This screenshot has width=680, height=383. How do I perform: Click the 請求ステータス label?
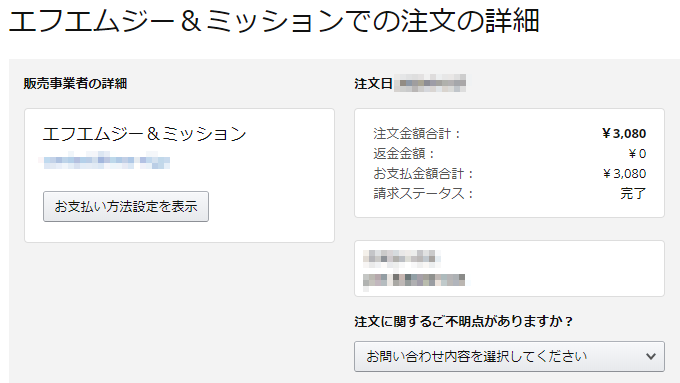click(x=423, y=193)
